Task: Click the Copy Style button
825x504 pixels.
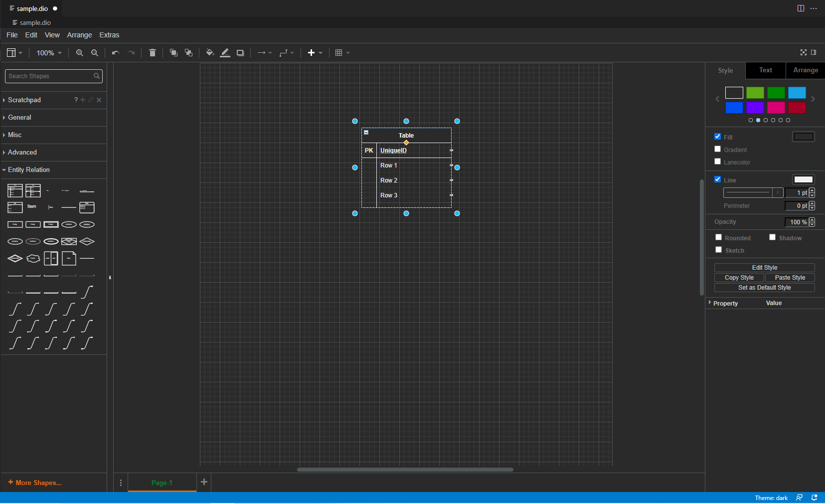Action: 739,278
